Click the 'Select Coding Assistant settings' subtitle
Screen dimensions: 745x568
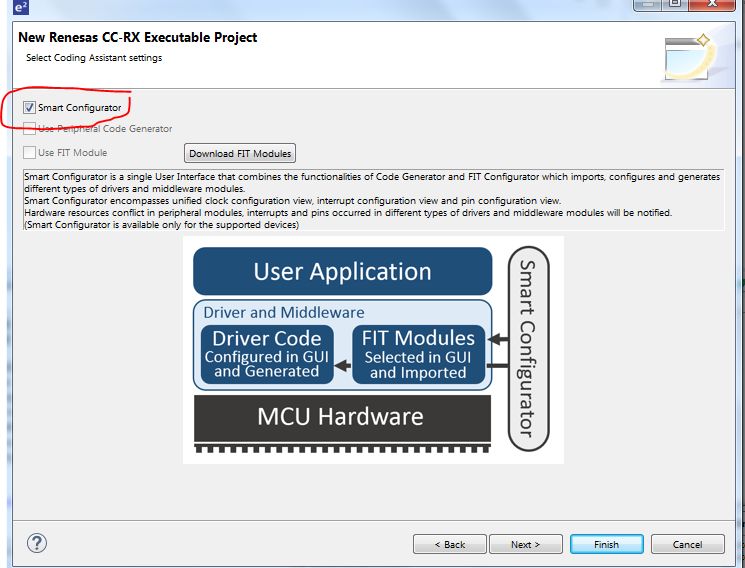[94, 58]
